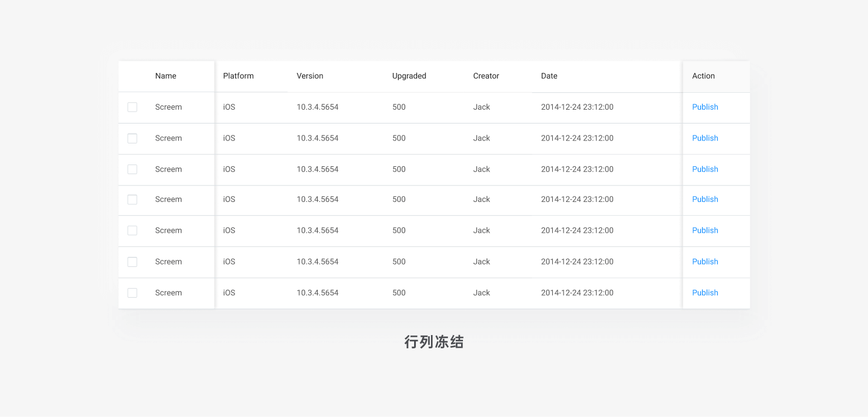Click the Publish link in the first row
This screenshot has width=868, height=417.
click(705, 107)
